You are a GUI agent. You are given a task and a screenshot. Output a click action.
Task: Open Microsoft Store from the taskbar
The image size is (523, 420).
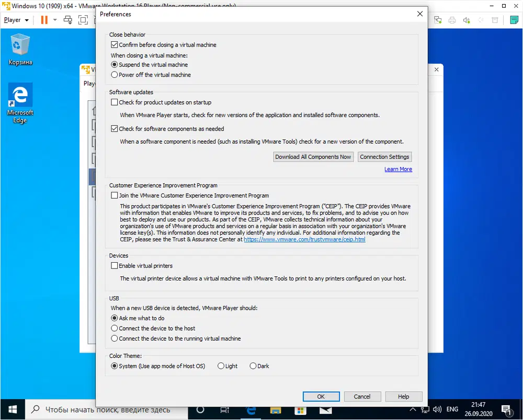[301, 410]
